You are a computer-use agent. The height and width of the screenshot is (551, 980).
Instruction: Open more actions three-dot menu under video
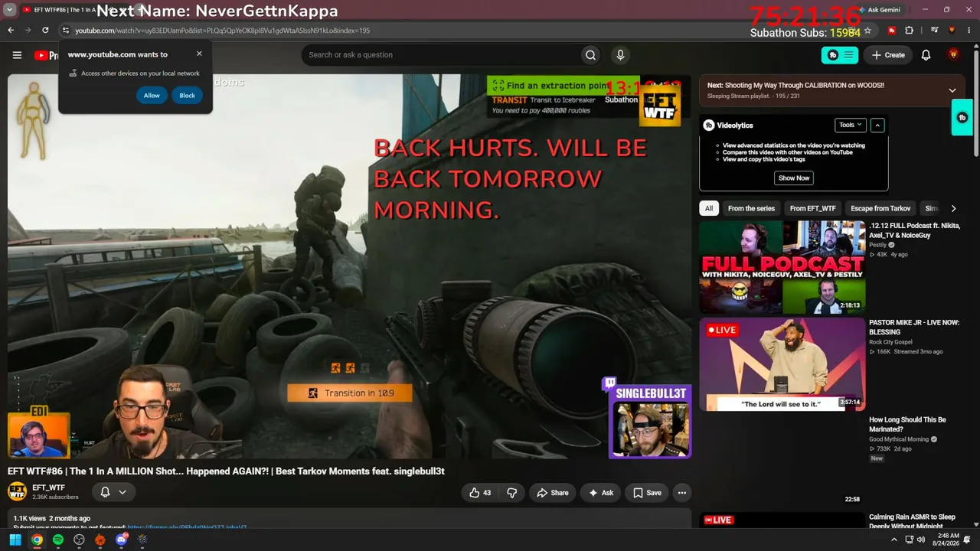[x=681, y=493]
